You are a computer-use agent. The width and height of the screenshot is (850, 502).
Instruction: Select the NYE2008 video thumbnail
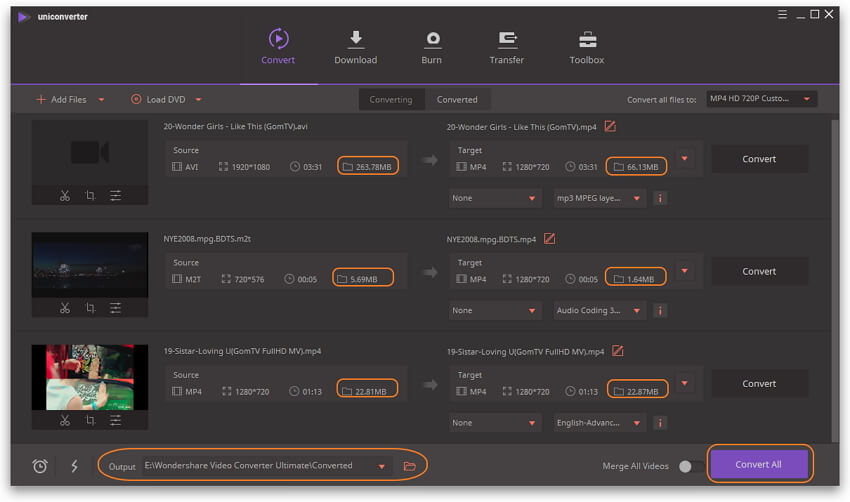click(x=90, y=265)
